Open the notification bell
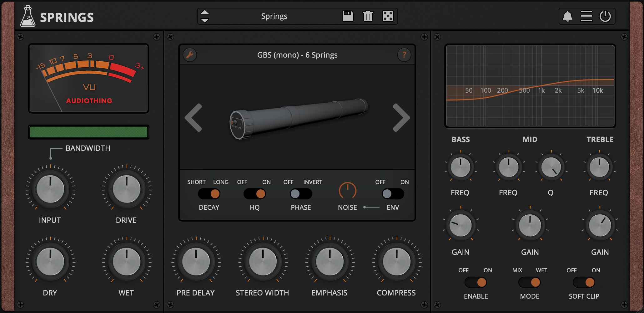644x313 pixels. (x=567, y=16)
